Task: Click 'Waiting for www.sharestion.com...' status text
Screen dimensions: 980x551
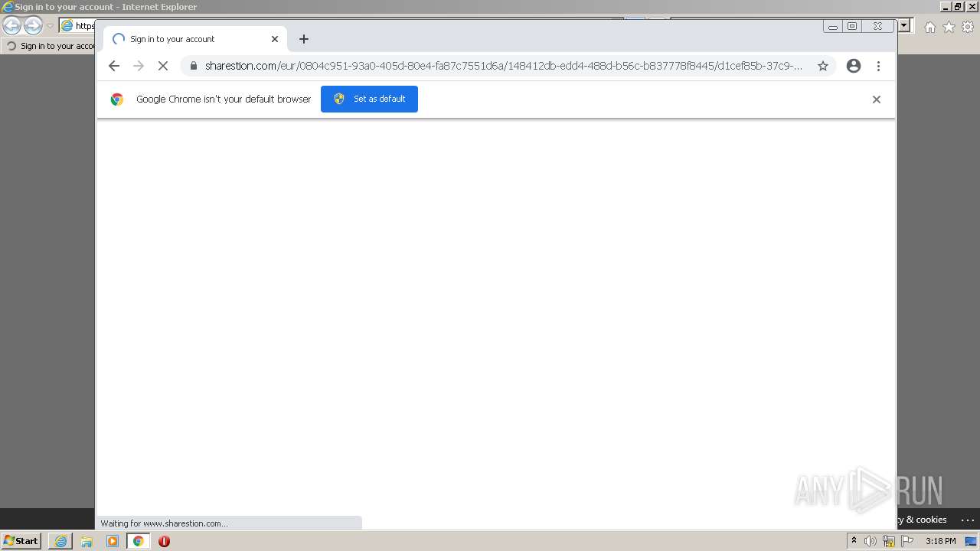Action: point(164,523)
